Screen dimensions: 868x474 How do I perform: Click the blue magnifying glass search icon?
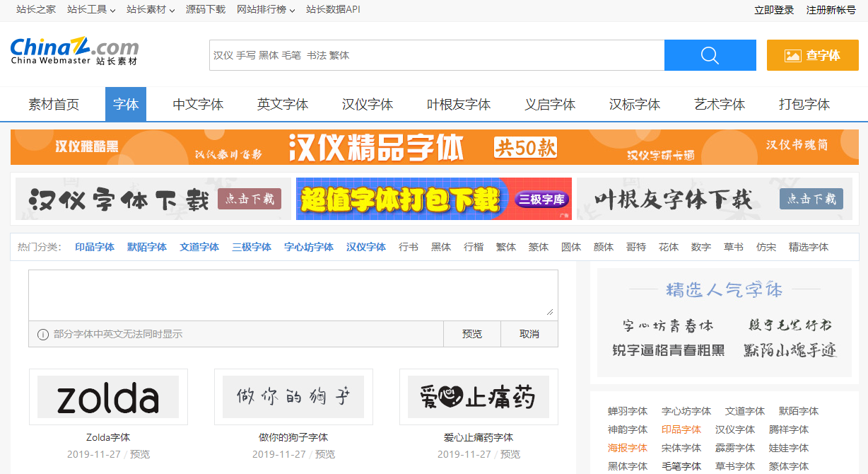click(x=709, y=55)
